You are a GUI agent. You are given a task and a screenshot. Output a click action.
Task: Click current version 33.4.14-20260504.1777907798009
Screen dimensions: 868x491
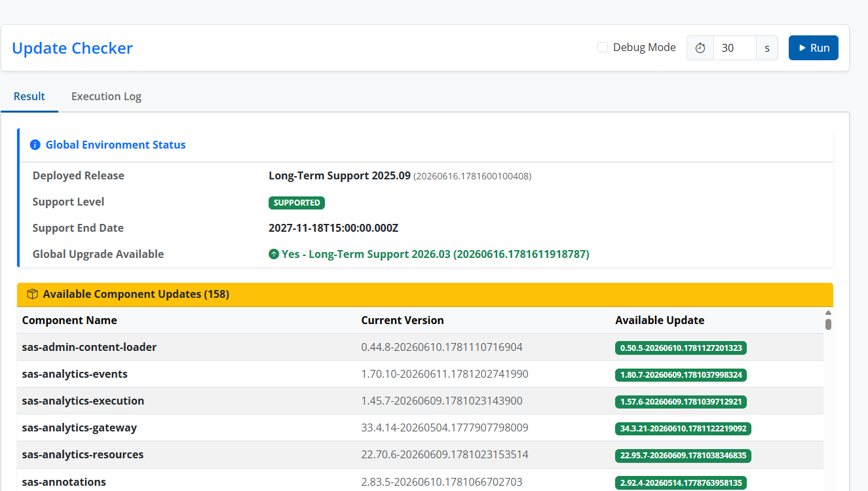(x=445, y=427)
